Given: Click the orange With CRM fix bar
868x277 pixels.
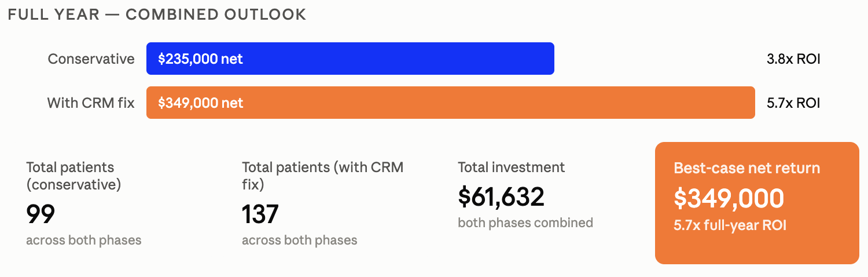Looking at the screenshot, I should point(451,103).
